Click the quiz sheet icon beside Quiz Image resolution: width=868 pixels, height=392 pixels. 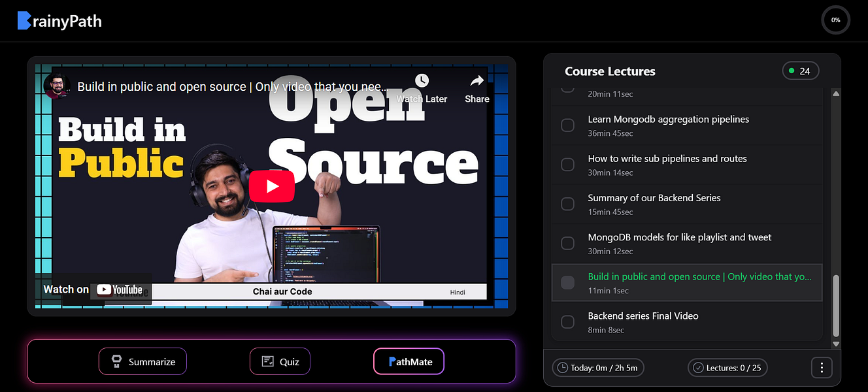[x=267, y=361]
